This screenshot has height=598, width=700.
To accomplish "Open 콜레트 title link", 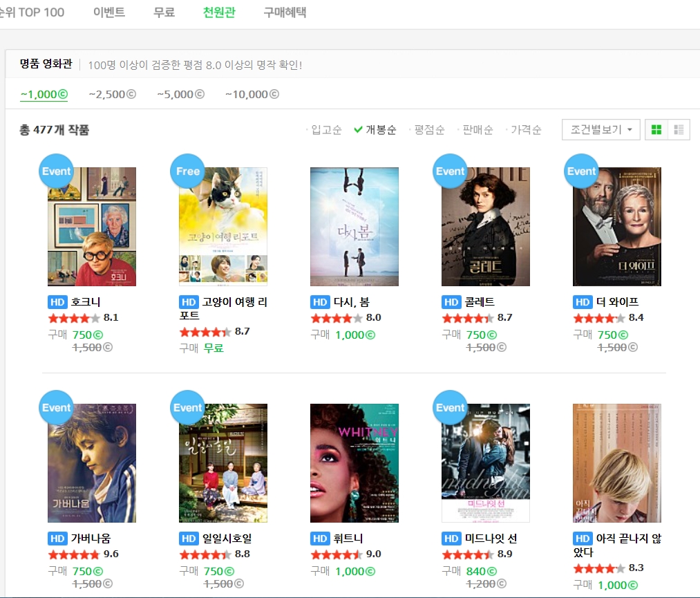I will pos(480,302).
